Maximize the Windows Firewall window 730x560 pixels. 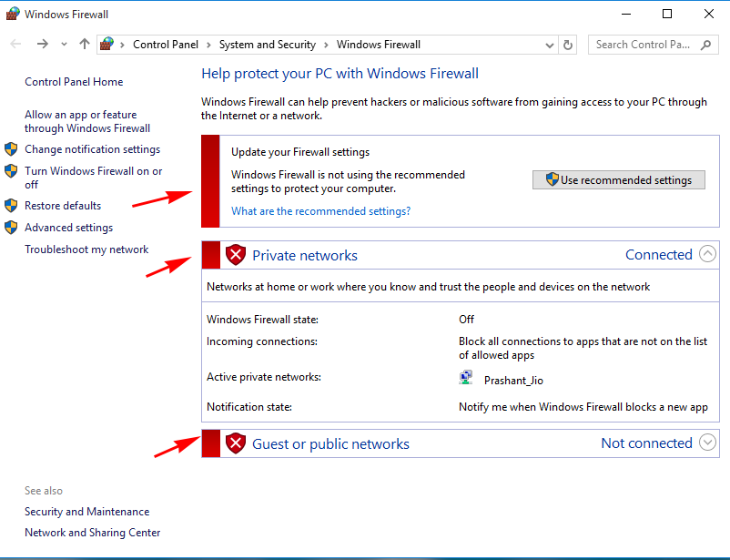tap(667, 14)
